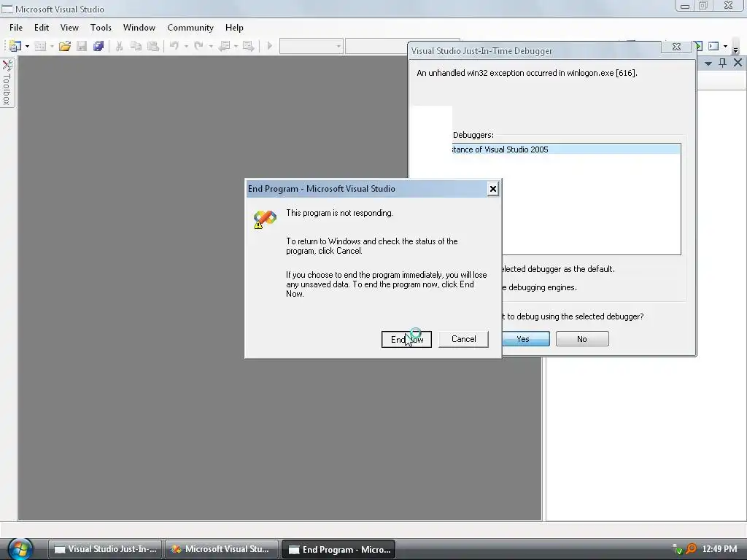Open the View menu
The height and width of the screenshot is (560, 747).
[69, 28]
